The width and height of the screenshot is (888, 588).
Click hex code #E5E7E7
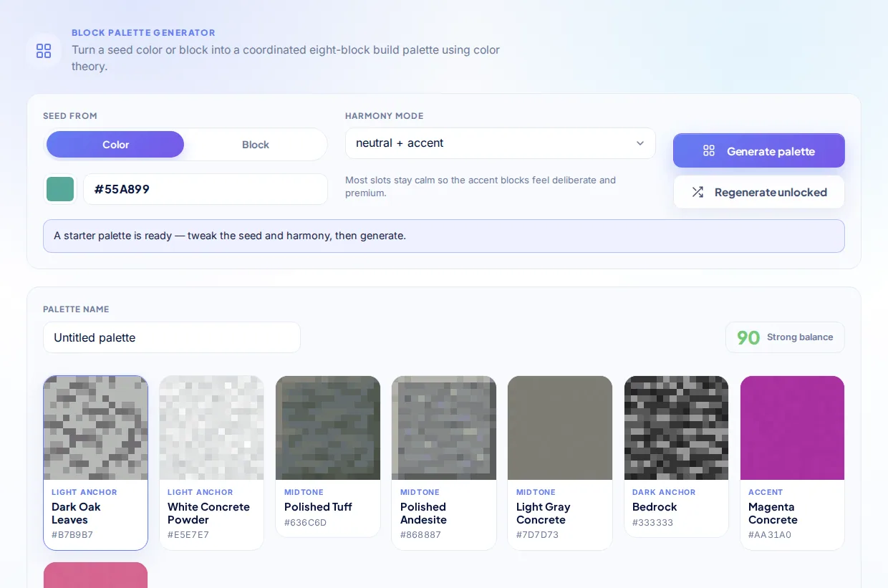188,535
